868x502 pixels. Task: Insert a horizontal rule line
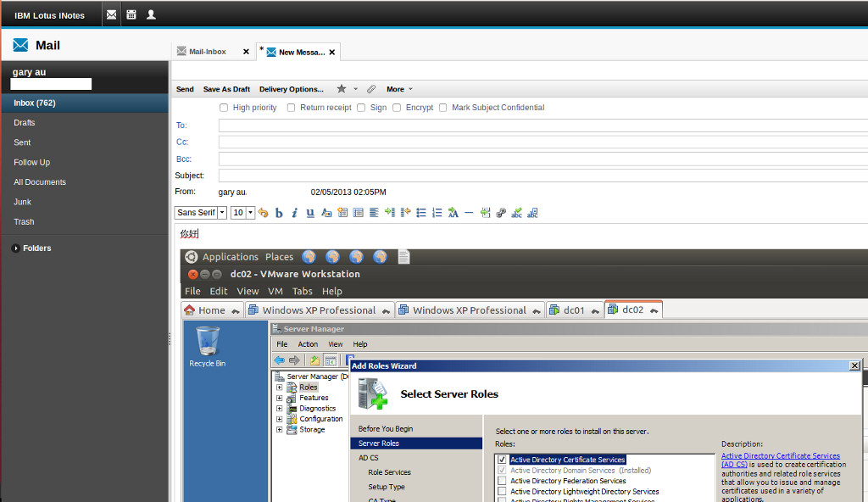[x=469, y=213]
